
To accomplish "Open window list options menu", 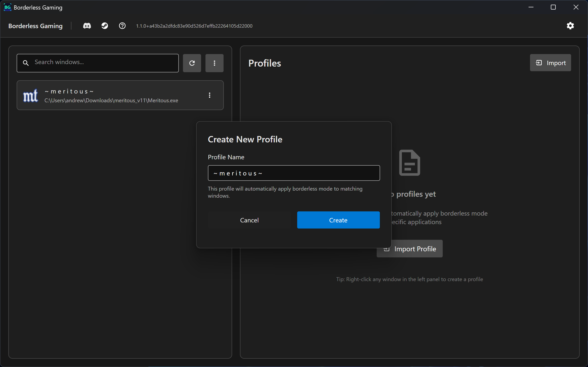I will 214,63.
